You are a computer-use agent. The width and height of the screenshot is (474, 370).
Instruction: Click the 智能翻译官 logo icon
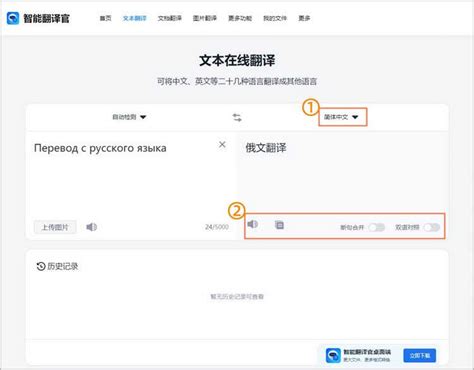(x=13, y=18)
